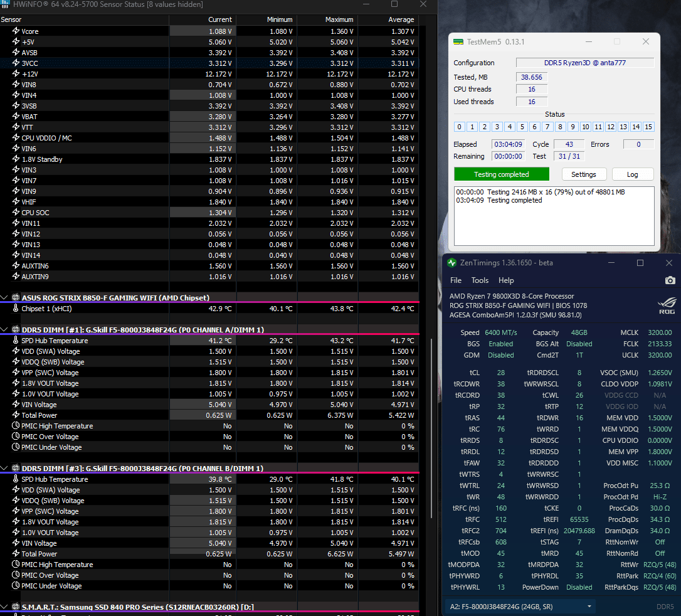Click the drive icon next to Samsung SSD 840 PRO header
Screen dimensions: 681x616
pos(16,607)
